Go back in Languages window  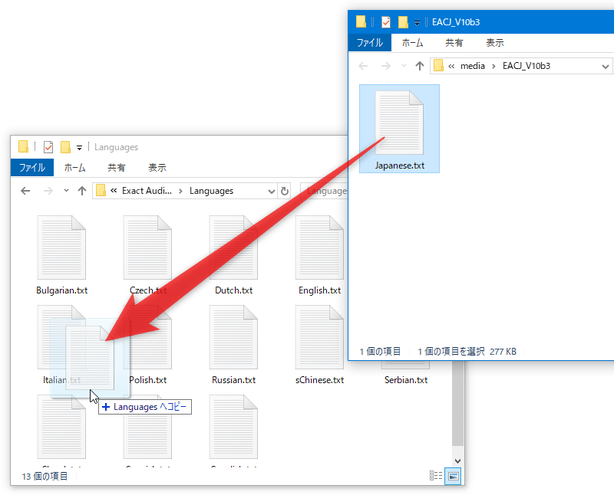[25, 191]
